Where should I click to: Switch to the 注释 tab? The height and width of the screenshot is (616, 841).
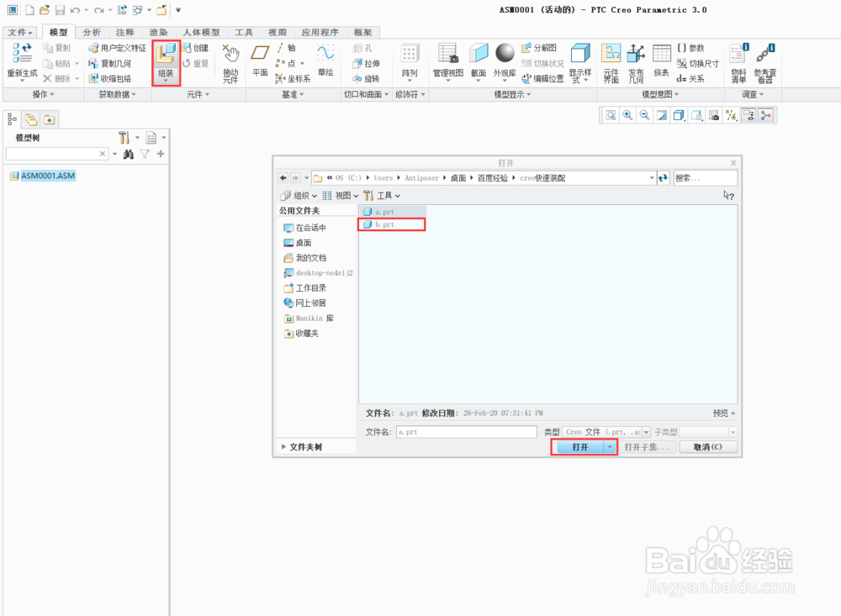(125, 32)
